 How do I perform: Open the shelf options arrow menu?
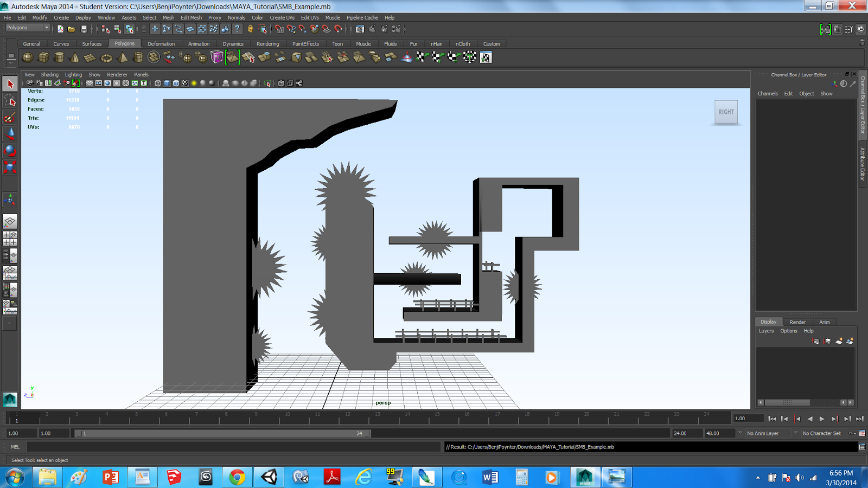coord(11,63)
